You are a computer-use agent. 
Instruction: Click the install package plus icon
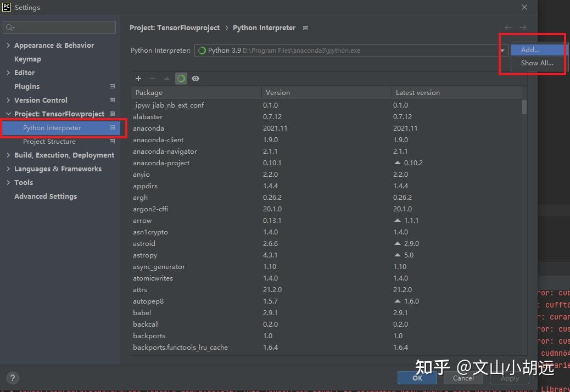[138, 79]
